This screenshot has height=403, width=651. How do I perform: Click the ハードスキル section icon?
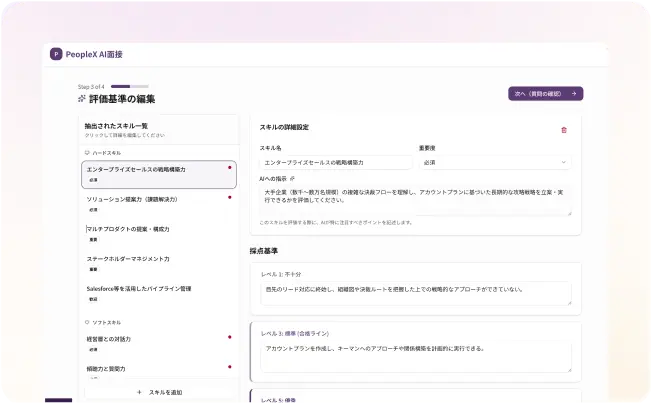coord(88,152)
